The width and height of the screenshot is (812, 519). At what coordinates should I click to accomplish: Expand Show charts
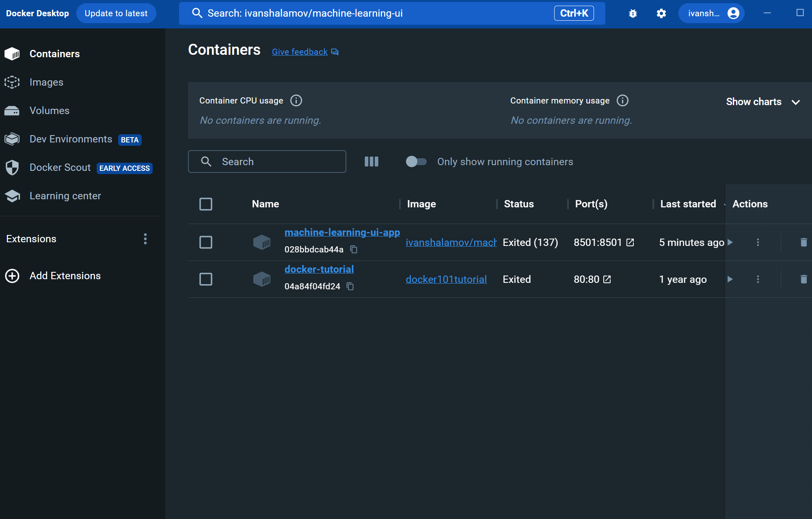point(763,102)
